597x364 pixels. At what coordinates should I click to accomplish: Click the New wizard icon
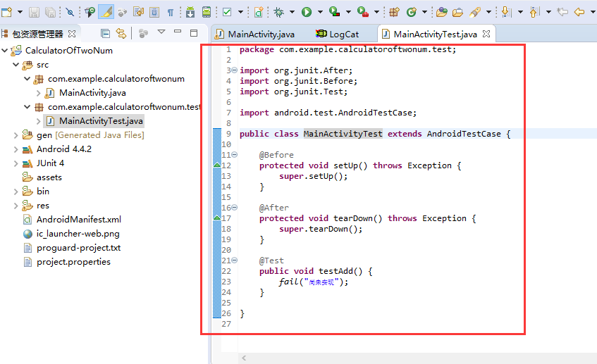pos(7,12)
